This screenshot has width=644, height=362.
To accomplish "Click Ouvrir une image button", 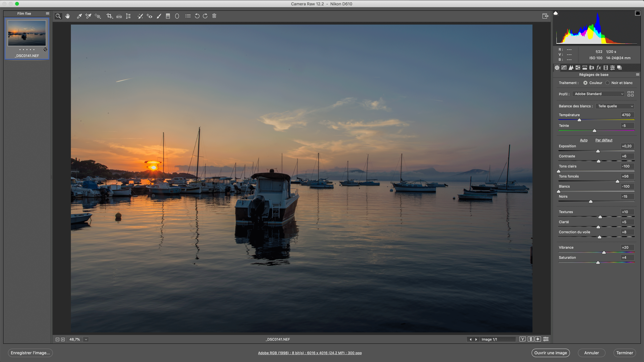I will pyautogui.click(x=550, y=353).
